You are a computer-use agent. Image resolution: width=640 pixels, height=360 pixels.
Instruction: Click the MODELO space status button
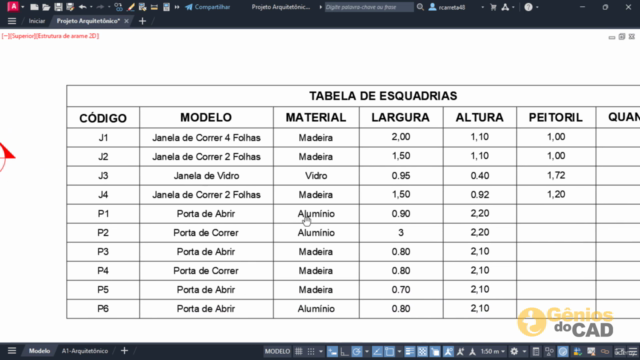point(277,351)
